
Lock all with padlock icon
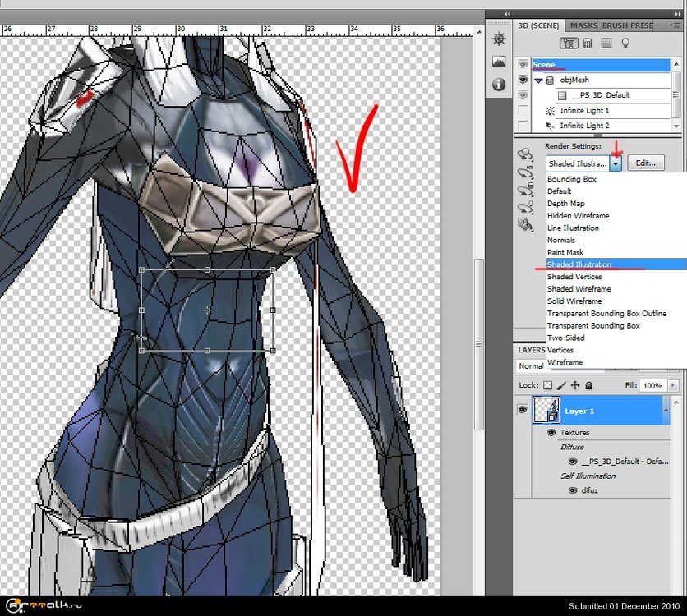[x=589, y=385]
